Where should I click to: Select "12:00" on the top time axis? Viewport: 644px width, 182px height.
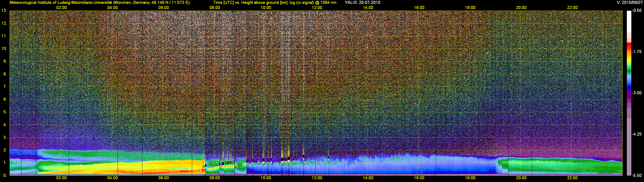[317, 8]
